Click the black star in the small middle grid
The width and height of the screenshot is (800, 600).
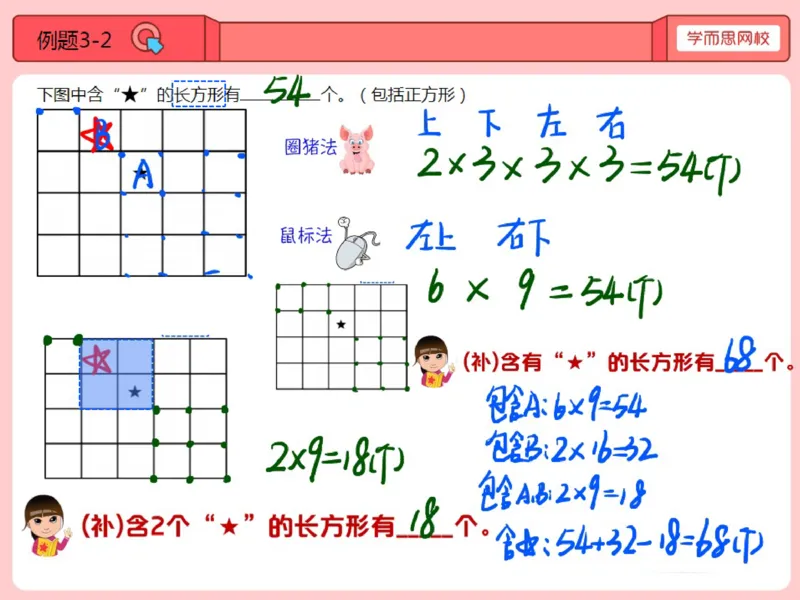point(341,324)
